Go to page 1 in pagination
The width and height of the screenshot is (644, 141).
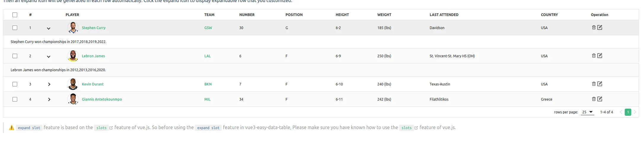click(628, 112)
